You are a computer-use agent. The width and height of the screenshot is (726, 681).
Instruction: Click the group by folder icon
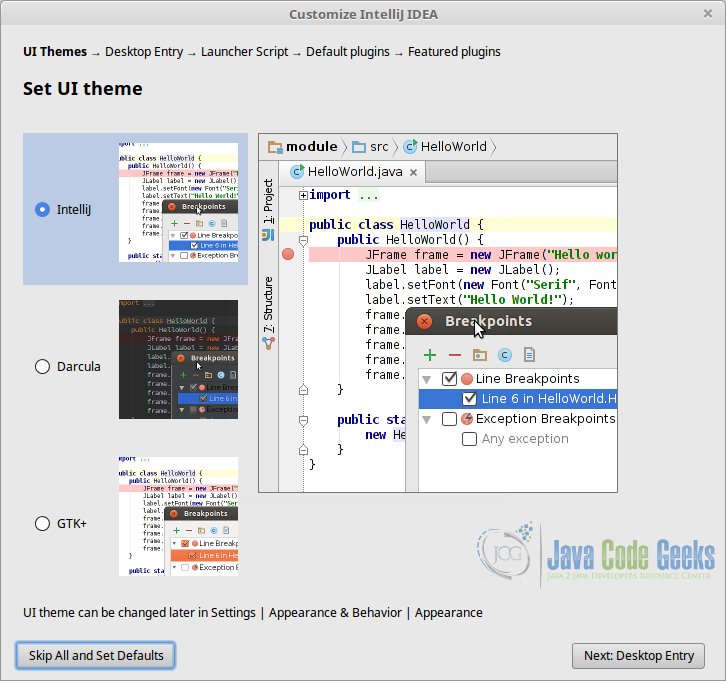coord(480,355)
